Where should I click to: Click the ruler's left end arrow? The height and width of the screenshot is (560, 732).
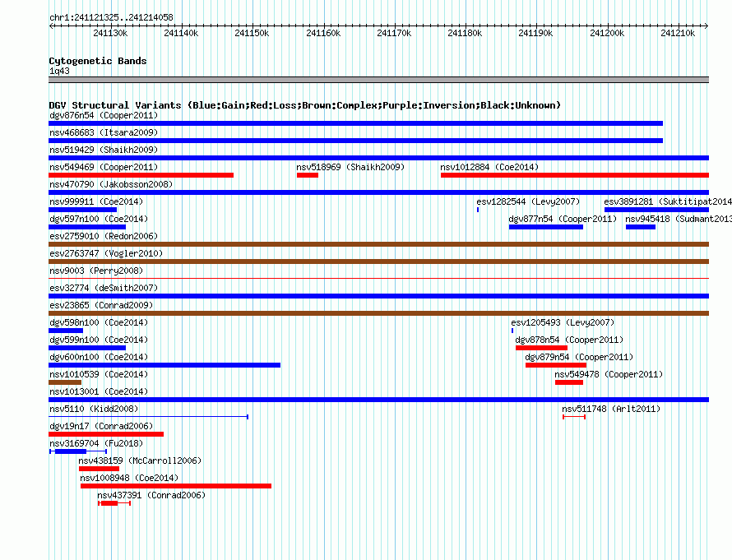click(x=51, y=26)
